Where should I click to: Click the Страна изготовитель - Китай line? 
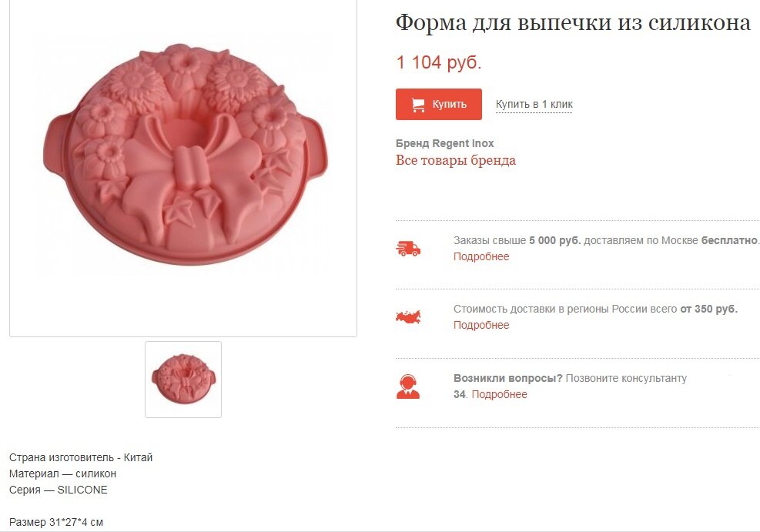tap(81, 457)
